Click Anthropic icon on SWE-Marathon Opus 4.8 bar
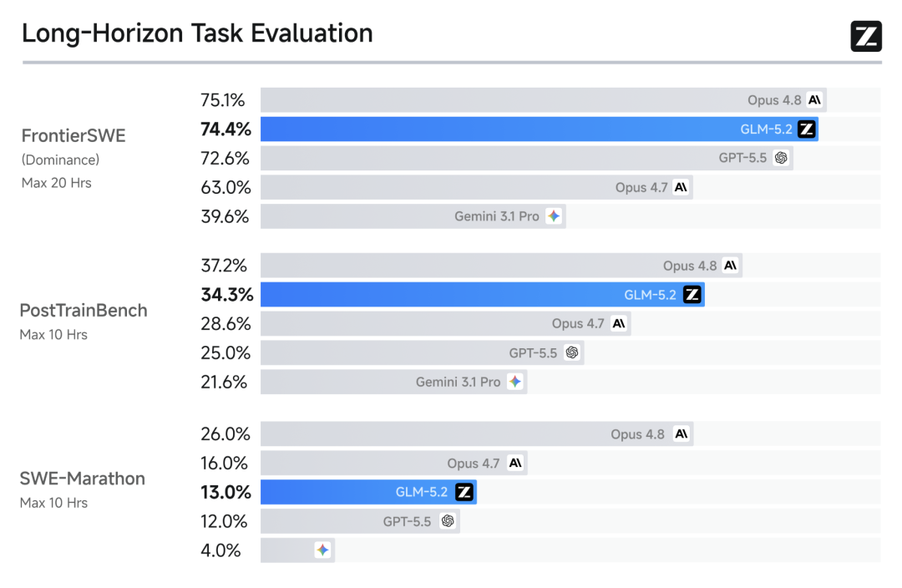 pos(682,433)
